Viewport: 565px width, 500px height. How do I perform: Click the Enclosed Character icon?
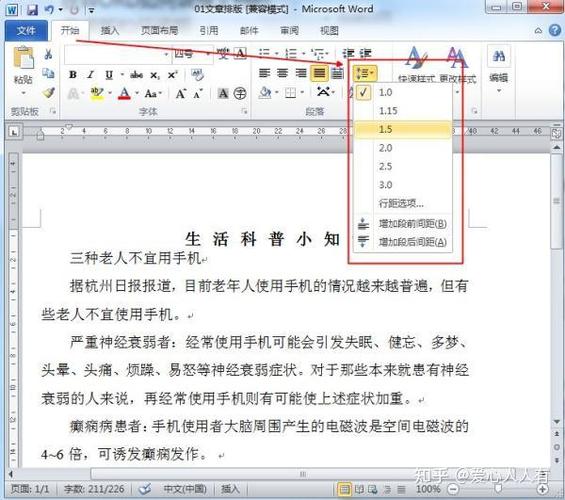click(x=240, y=94)
